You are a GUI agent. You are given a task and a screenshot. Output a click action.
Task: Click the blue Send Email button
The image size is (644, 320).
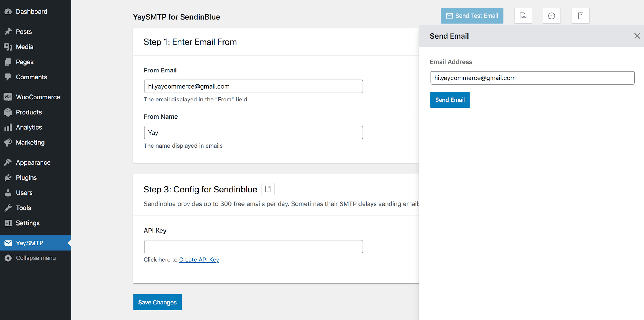[x=450, y=100]
